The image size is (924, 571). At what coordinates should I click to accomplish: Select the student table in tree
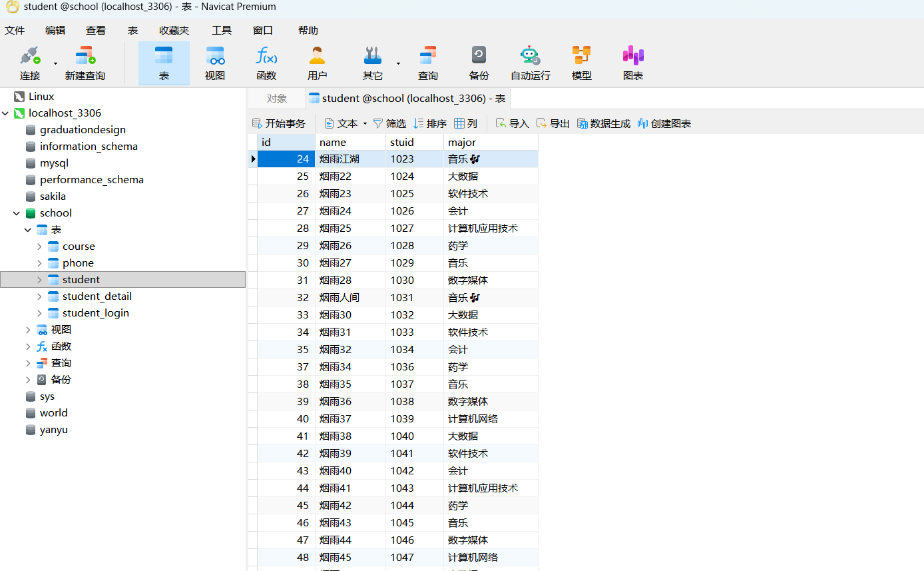click(x=122, y=280)
